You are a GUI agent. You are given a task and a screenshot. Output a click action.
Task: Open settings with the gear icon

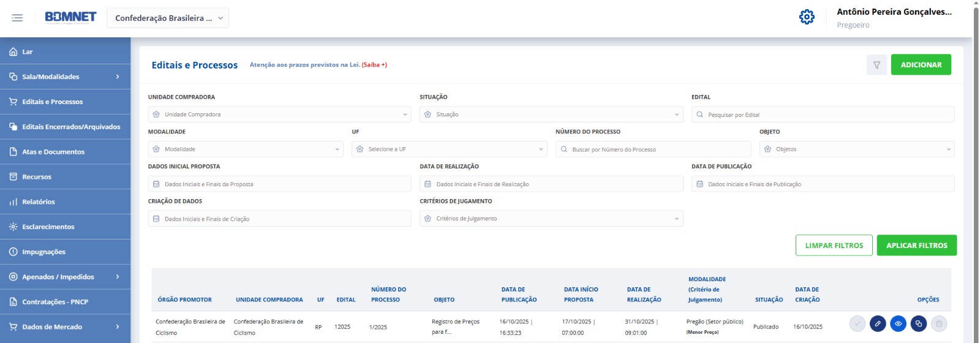[807, 17]
